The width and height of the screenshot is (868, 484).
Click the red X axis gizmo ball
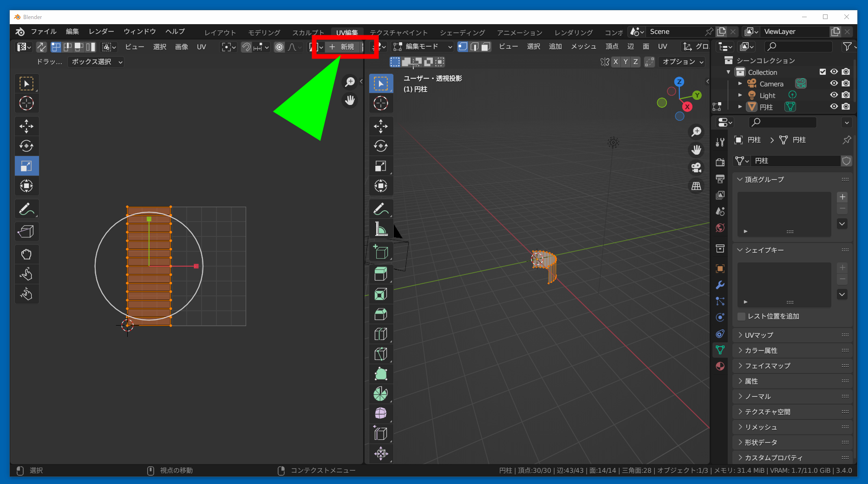point(687,107)
